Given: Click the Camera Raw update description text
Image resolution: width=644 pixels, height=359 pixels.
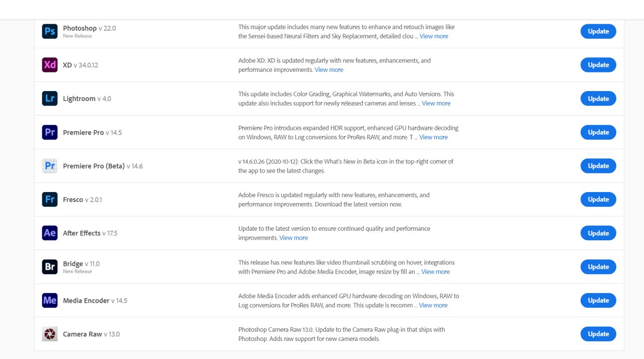Looking at the screenshot, I should (342, 334).
